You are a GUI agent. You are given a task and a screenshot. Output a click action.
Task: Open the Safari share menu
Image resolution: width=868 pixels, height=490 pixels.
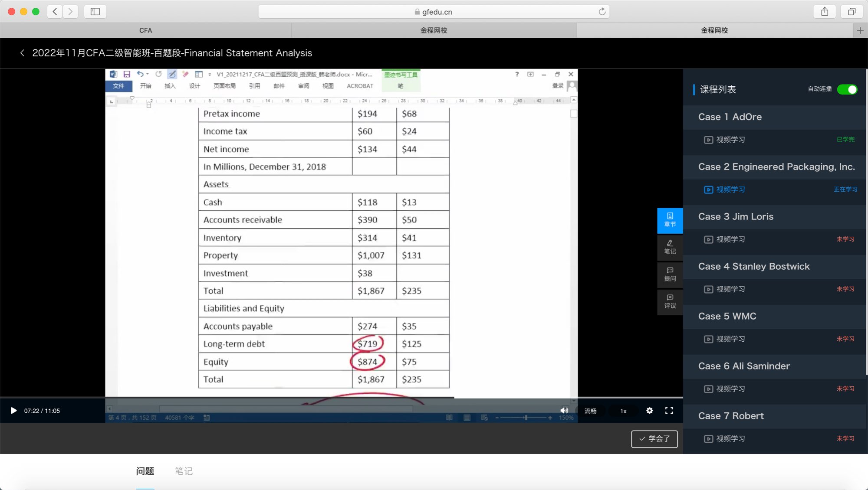pos(825,12)
